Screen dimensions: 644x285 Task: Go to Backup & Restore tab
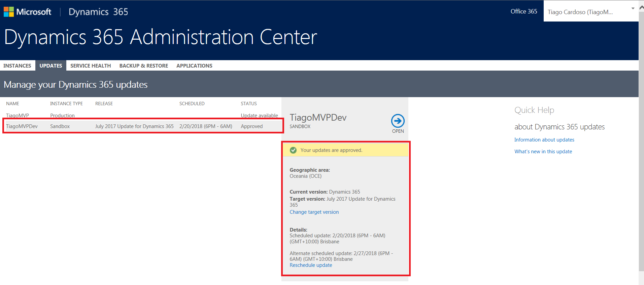tap(143, 66)
